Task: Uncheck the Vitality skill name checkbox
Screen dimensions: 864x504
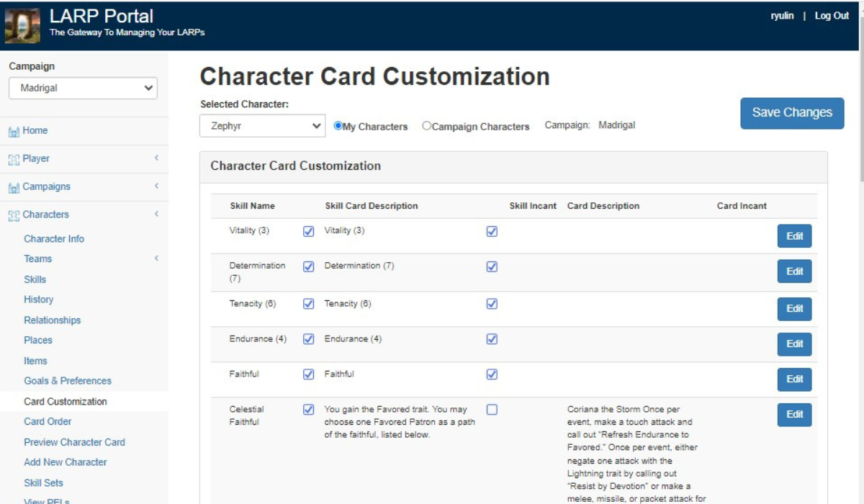Action: [309, 232]
